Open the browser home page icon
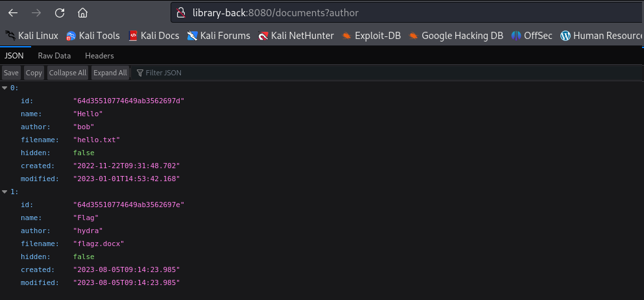The height and width of the screenshot is (300, 644). [82, 13]
